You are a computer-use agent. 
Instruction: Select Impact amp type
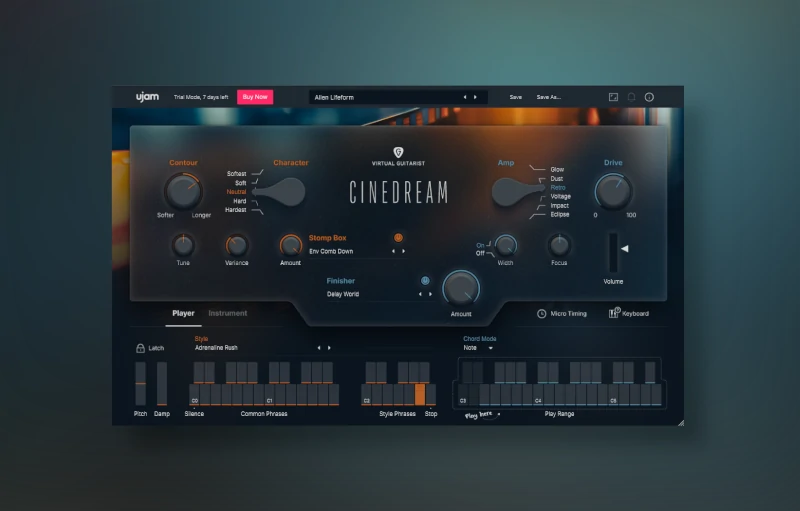559,206
